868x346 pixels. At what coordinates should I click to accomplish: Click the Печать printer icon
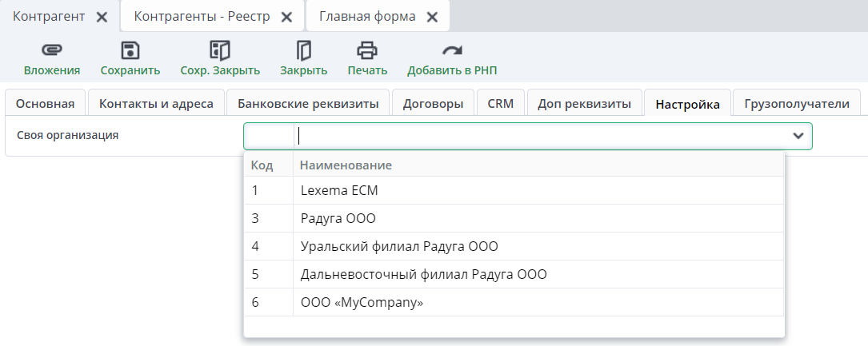pos(367,51)
